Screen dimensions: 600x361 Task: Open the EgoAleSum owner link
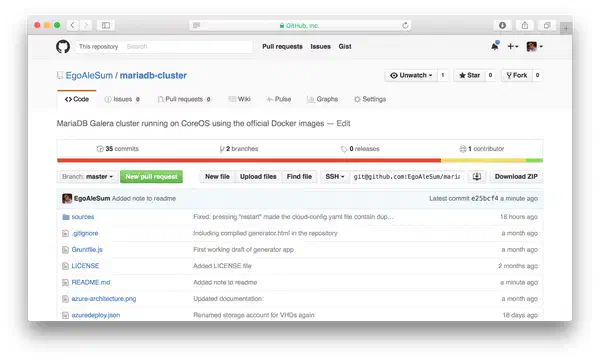point(89,75)
